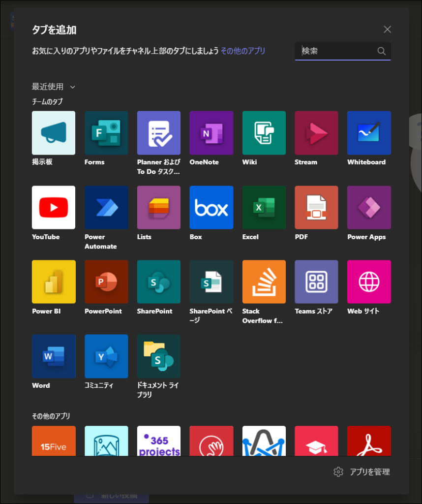Viewport: 422px width, 504px height.
Task: Expand the 最近使用 sort dropdown
Action: pos(54,87)
